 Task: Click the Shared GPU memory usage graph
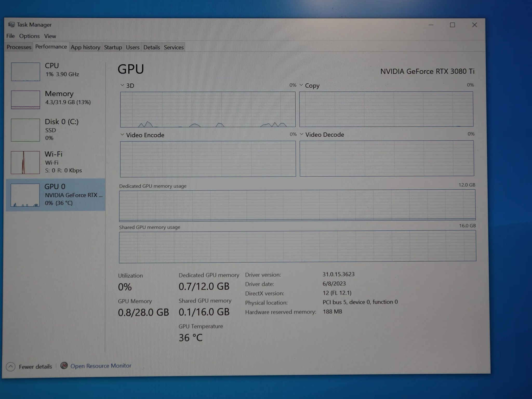[x=298, y=247]
